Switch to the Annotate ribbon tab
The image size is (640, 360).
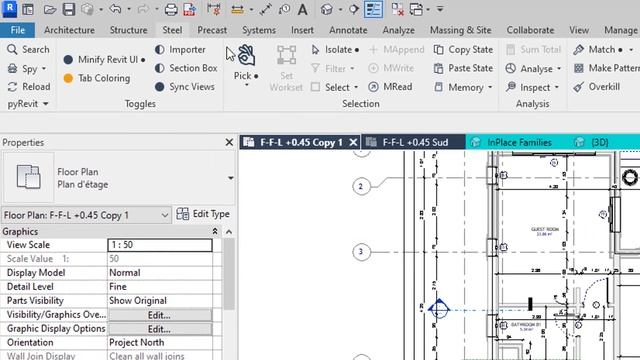coord(348,30)
